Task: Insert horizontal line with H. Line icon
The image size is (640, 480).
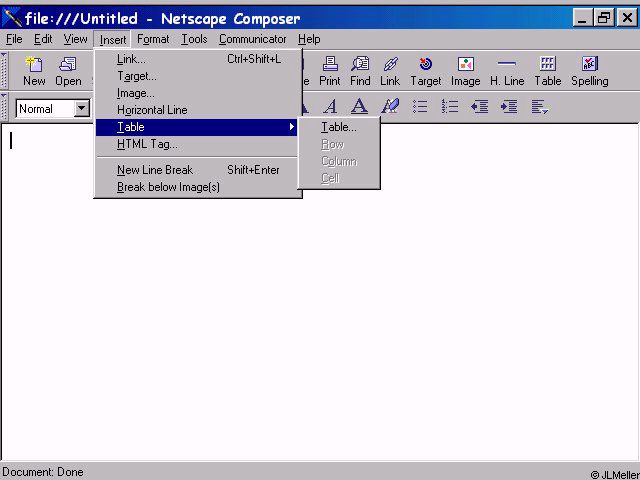Action: [507, 71]
